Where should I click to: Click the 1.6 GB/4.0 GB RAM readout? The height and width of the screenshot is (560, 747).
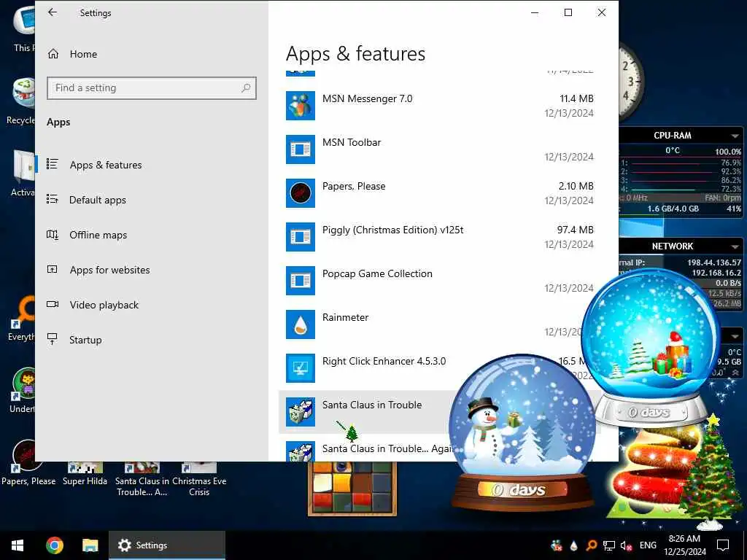[673, 209]
